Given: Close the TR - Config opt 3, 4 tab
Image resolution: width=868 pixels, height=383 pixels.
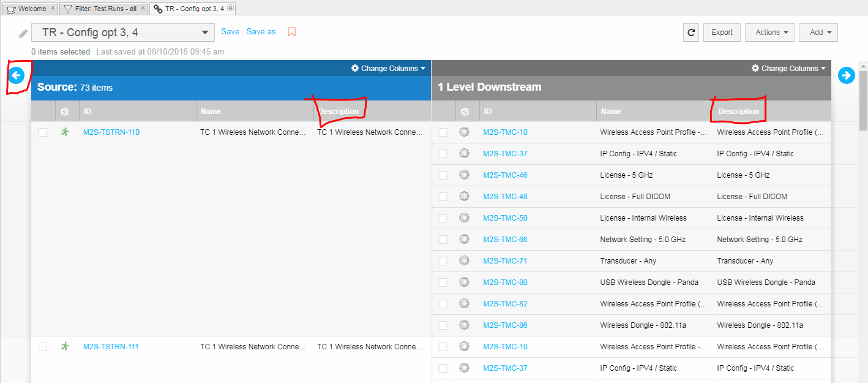Looking at the screenshot, I should click(230, 9).
